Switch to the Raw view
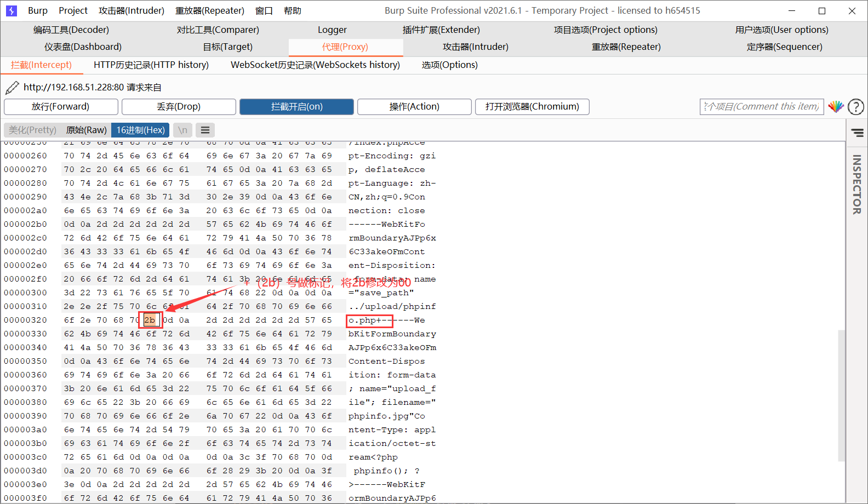This screenshot has height=504, width=868. [87, 130]
